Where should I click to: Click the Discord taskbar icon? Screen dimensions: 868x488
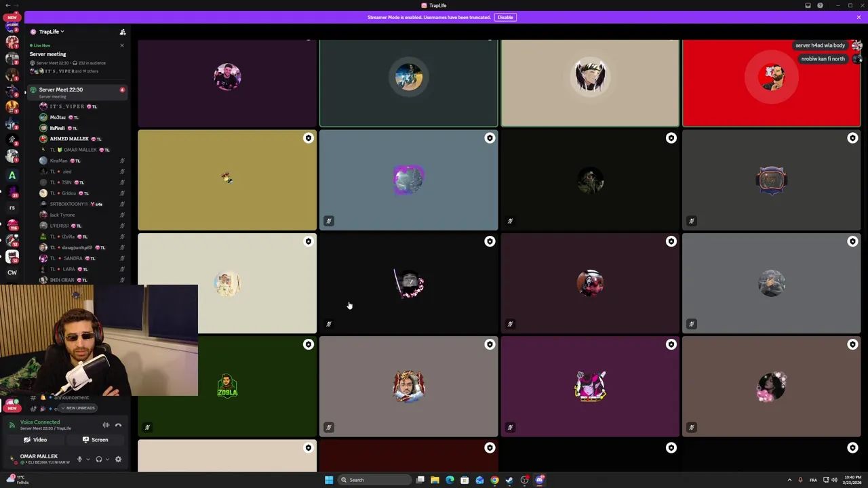pyautogui.click(x=540, y=480)
